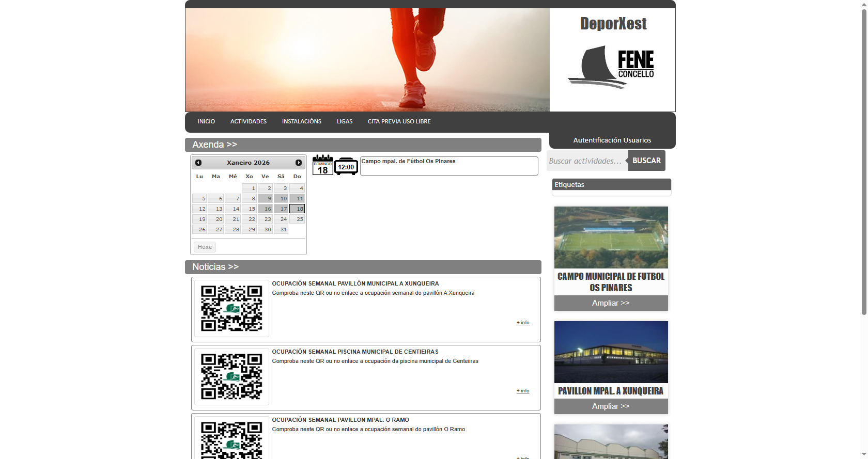Open QR code for Pavillón A Xunqueira
Image resolution: width=868 pixels, height=459 pixels.
tap(231, 308)
